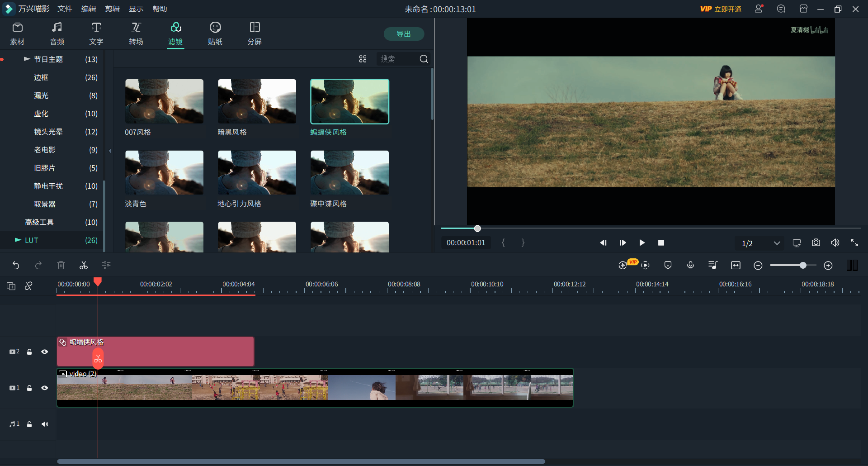Click the delete trash icon
This screenshot has width=868, height=466.
click(x=61, y=266)
